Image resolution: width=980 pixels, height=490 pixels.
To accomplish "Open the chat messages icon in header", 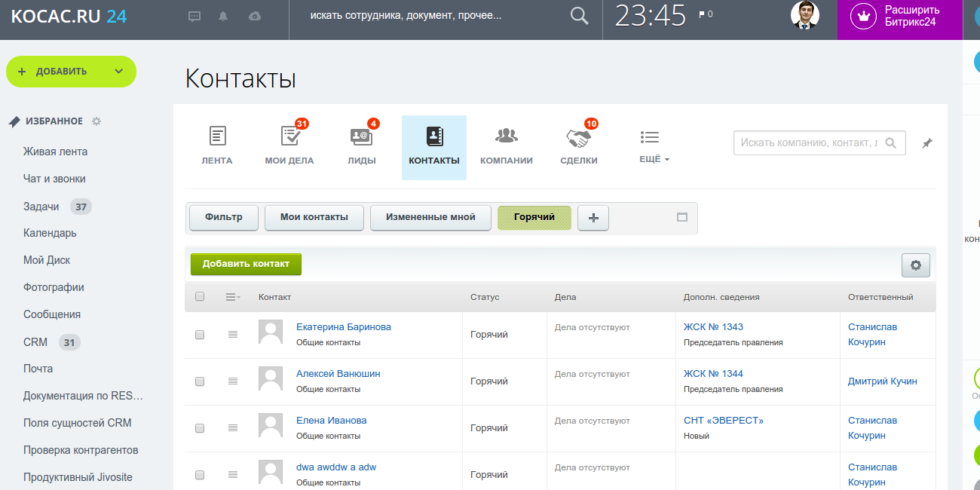I will [x=194, y=16].
